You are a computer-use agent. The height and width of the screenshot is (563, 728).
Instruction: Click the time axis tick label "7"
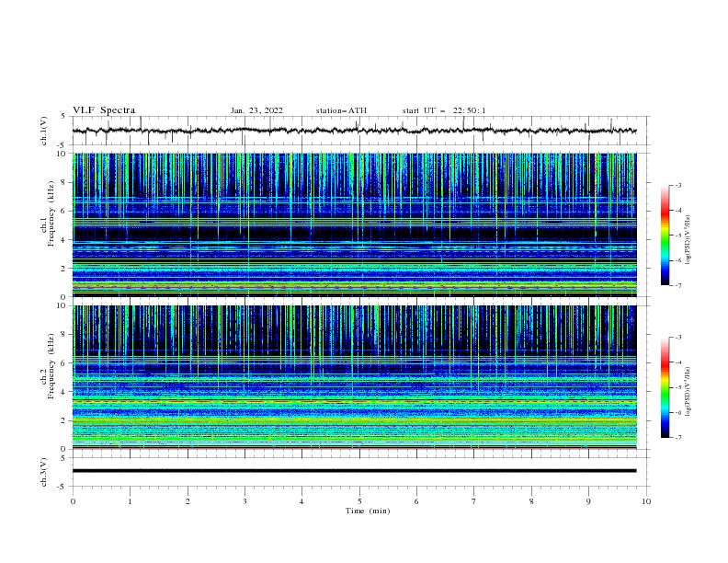[x=474, y=501]
